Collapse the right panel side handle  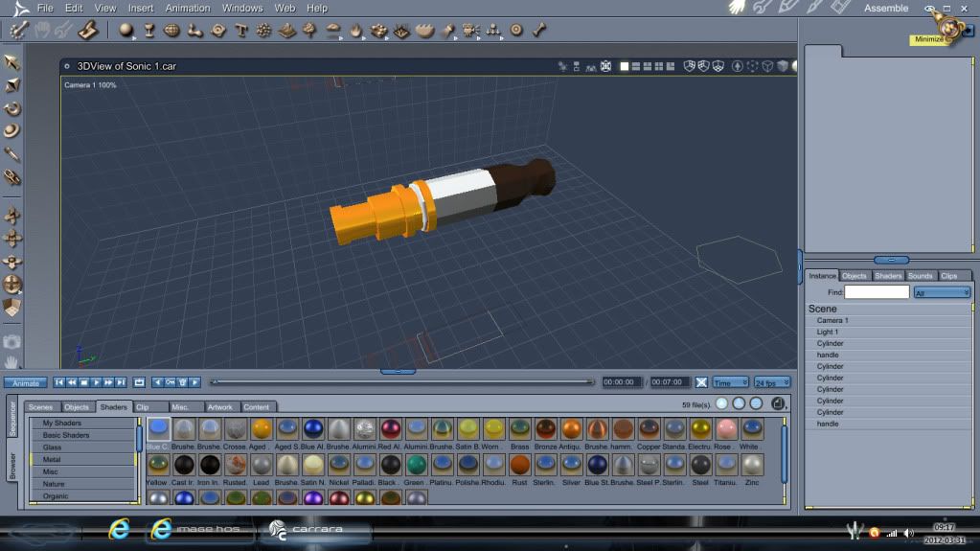[800, 267]
